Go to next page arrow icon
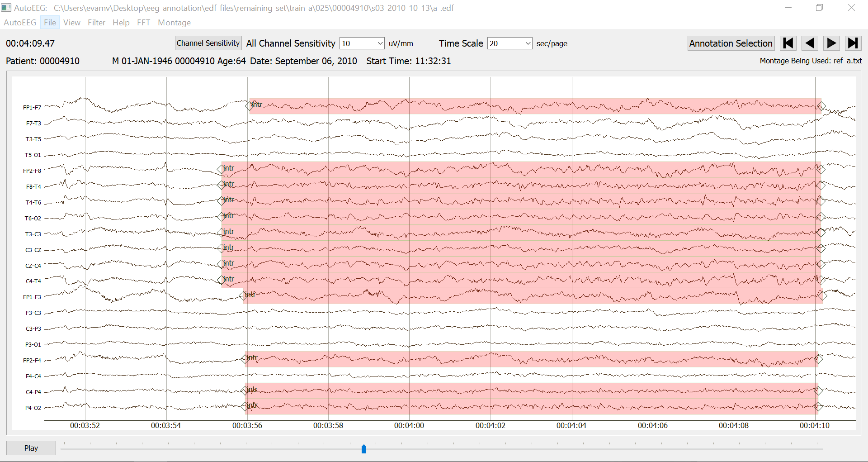Image resolution: width=868 pixels, height=462 pixels. 831,43
